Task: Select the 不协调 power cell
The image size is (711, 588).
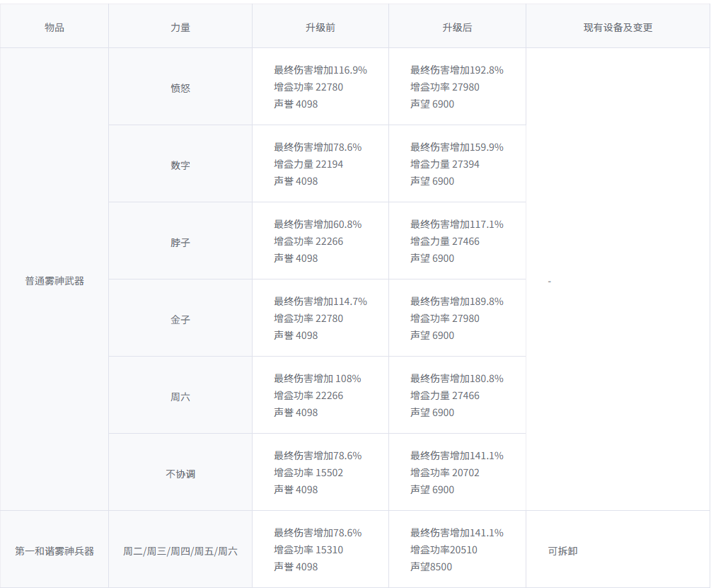Action: (180, 472)
